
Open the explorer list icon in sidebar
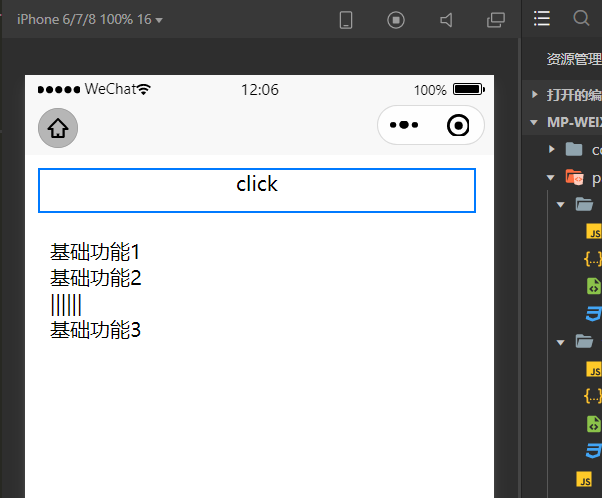(x=542, y=18)
